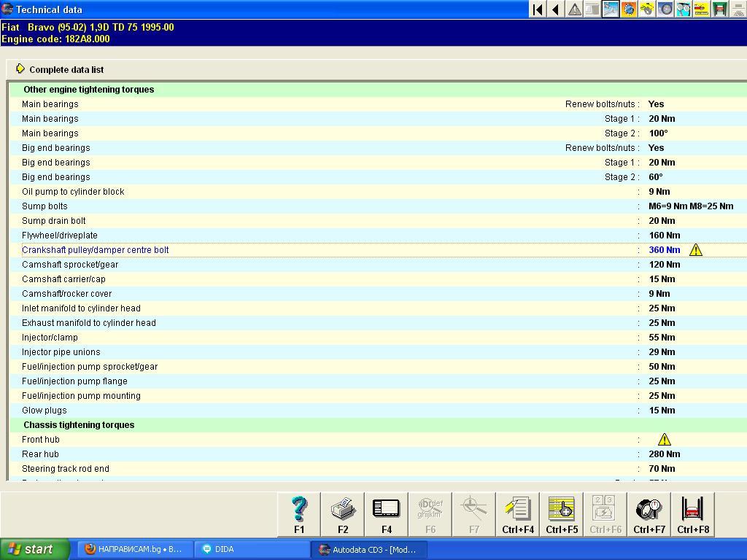Click the Sump bolts M6=9 Nm M8=25 Nm value
This screenshot has height=560, width=747.
click(x=691, y=206)
